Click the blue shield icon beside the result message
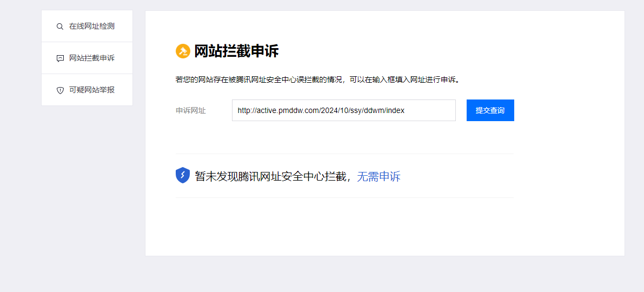Screen dimensions: 644x292 [183, 175]
